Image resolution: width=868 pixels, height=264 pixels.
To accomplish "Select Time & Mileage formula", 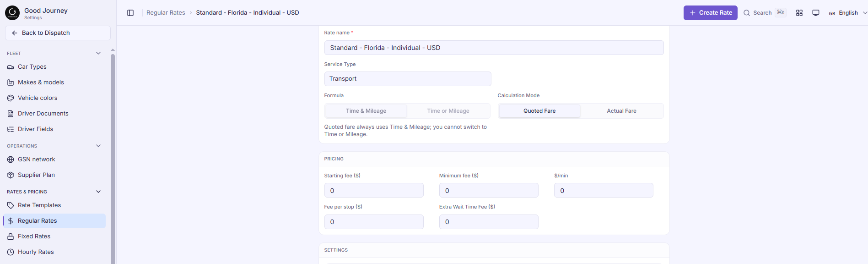I will tap(366, 111).
